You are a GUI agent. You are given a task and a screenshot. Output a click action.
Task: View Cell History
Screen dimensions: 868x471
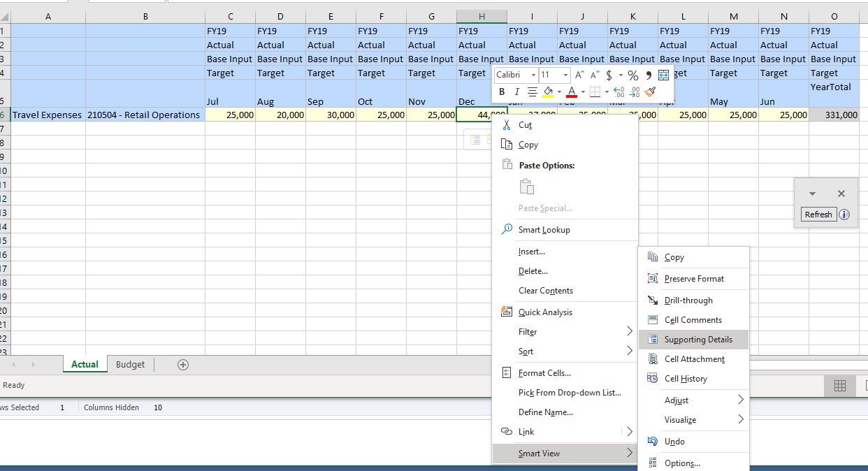coord(693,379)
